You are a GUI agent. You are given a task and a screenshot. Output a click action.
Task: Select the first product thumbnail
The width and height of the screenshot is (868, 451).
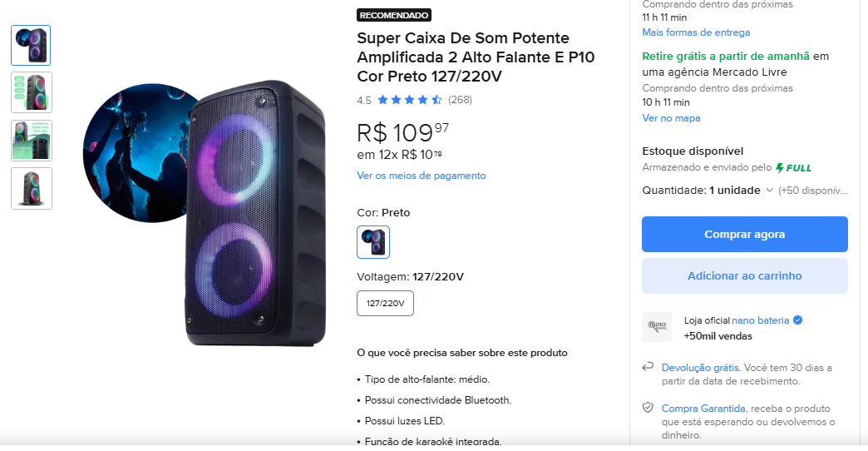tap(32, 45)
